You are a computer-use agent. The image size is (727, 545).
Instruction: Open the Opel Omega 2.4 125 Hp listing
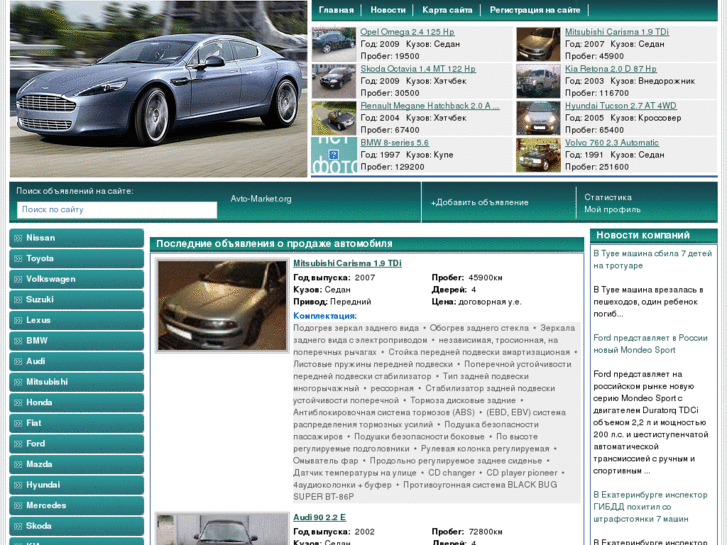pyautogui.click(x=407, y=32)
